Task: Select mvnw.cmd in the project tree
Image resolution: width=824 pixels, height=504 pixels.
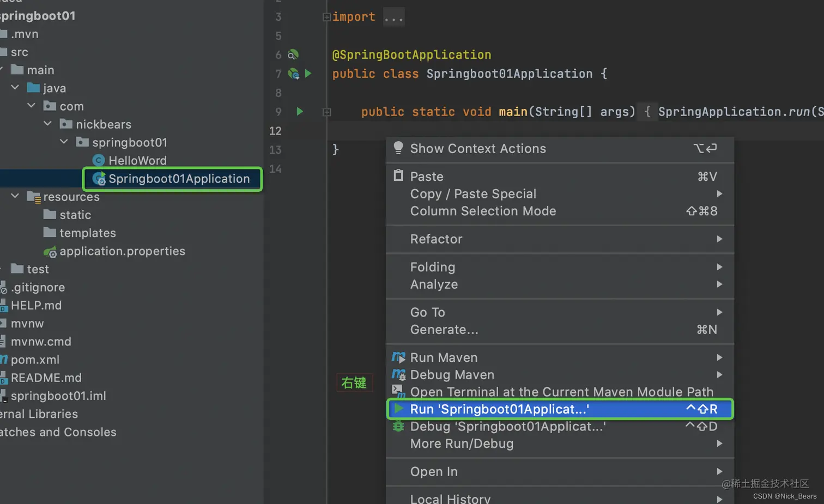Action: point(41,342)
